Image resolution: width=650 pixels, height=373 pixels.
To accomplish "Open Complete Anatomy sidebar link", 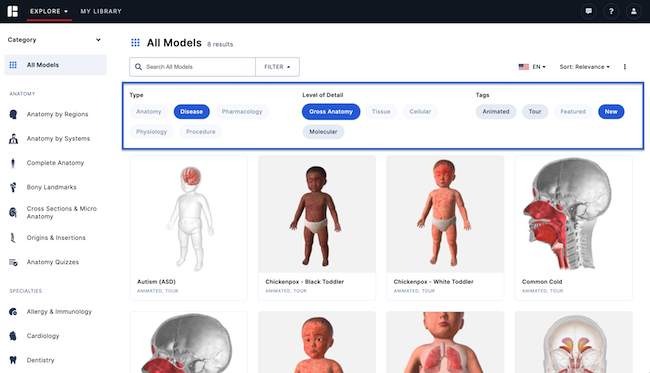I will pyautogui.click(x=55, y=163).
